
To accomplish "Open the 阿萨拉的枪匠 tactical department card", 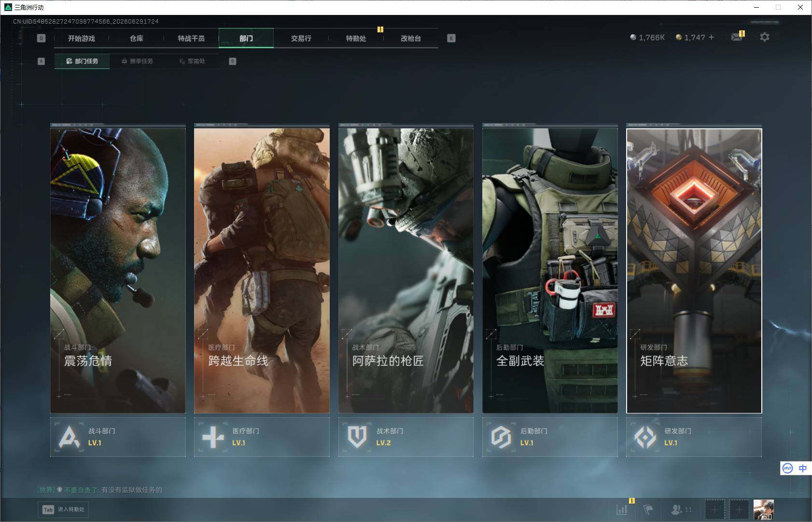I will (406, 270).
